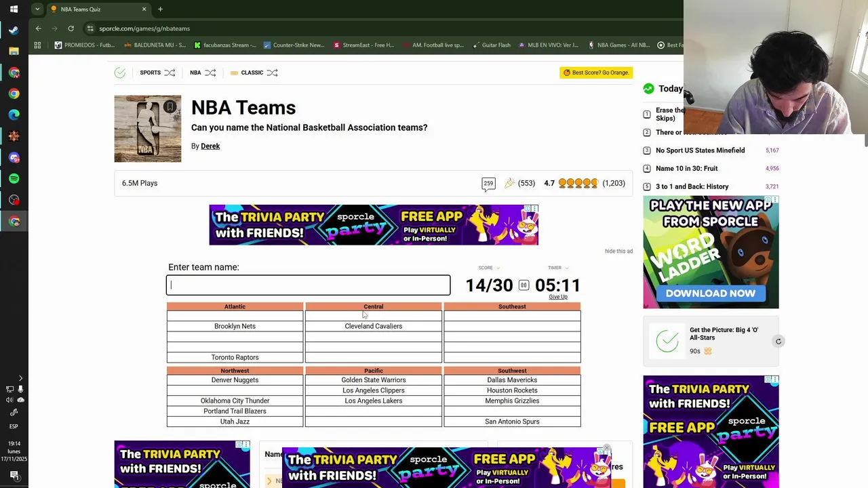Open the Guitar Flash bookmark
Screen dimensions: 868x488
[x=490, y=45]
